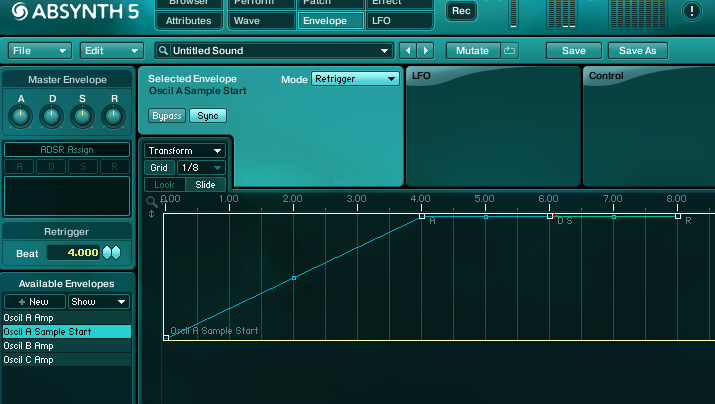Image resolution: width=715 pixels, height=404 pixels.
Task: Expand the Untitled Sound preset dropdown
Action: click(x=384, y=51)
